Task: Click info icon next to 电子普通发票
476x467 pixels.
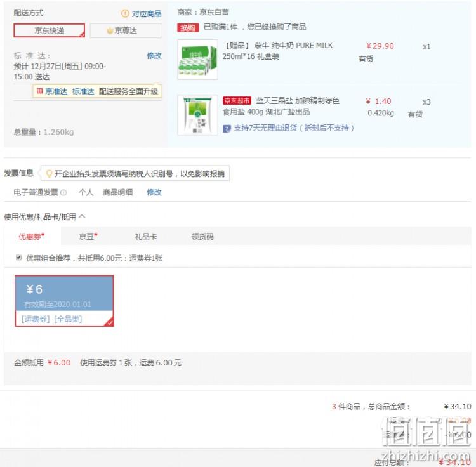Action: coord(63,192)
